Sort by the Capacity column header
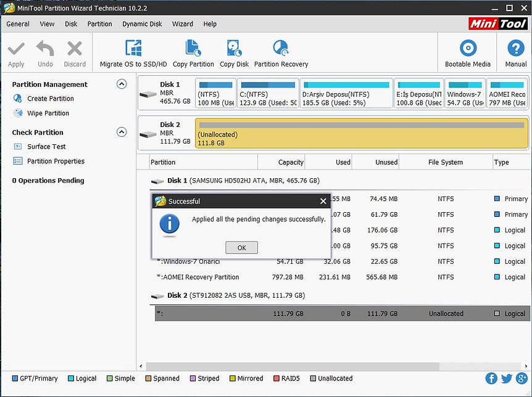This screenshot has height=397, width=532. click(281, 162)
